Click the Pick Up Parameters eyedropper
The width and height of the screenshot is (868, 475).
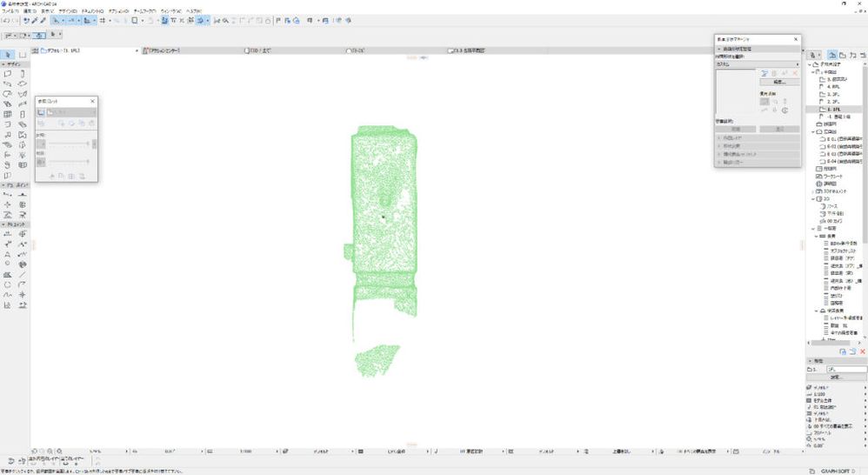point(34,21)
